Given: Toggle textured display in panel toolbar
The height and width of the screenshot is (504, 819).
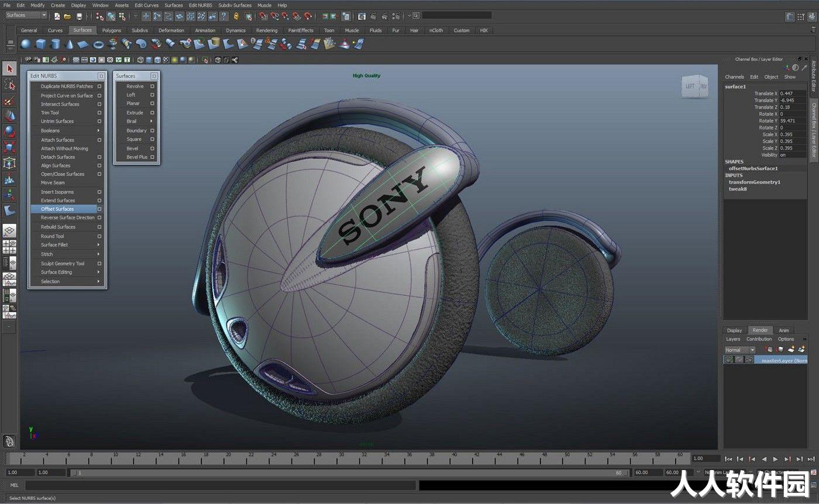Looking at the screenshot, I should pyautogui.click(x=166, y=60).
